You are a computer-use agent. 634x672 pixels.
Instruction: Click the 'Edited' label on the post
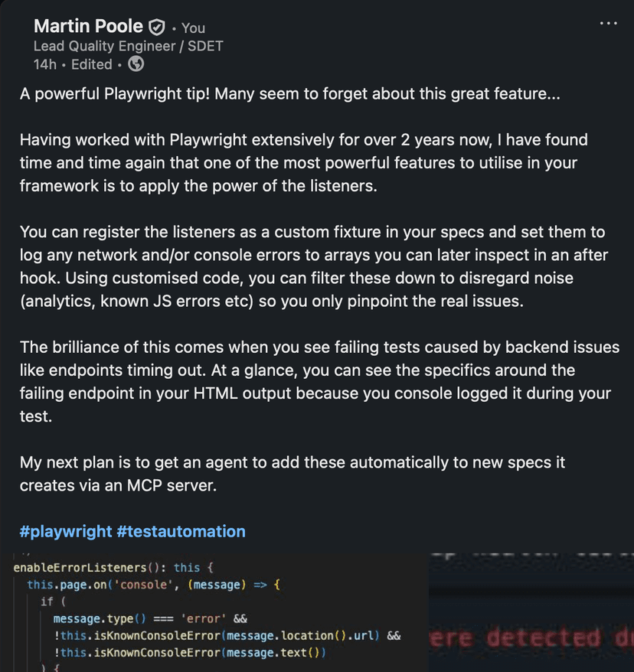(x=91, y=64)
